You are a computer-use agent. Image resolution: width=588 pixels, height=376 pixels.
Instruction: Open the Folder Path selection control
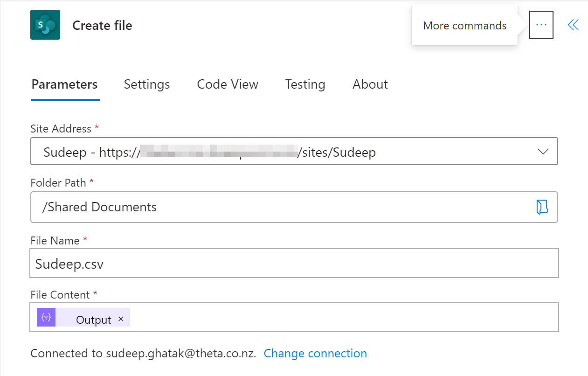(542, 207)
